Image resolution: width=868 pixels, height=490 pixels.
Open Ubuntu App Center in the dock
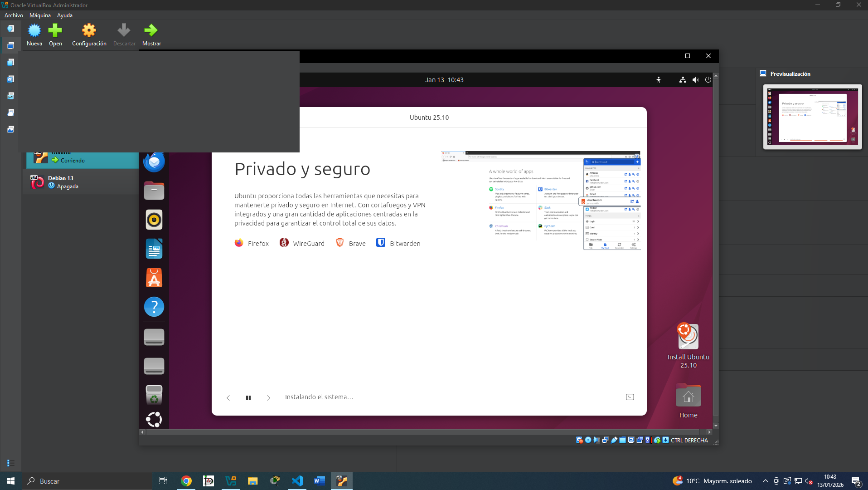pyautogui.click(x=154, y=278)
